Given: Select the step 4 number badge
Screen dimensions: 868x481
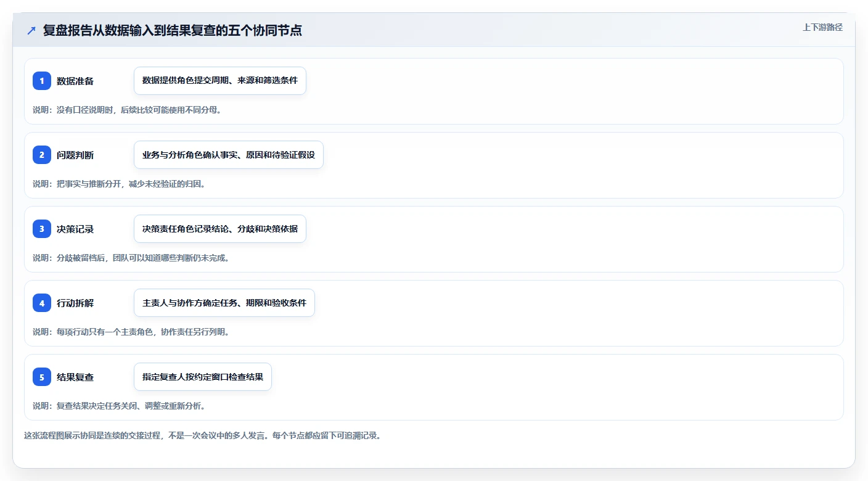Looking at the screenshot, I should [x=42, y=303].
